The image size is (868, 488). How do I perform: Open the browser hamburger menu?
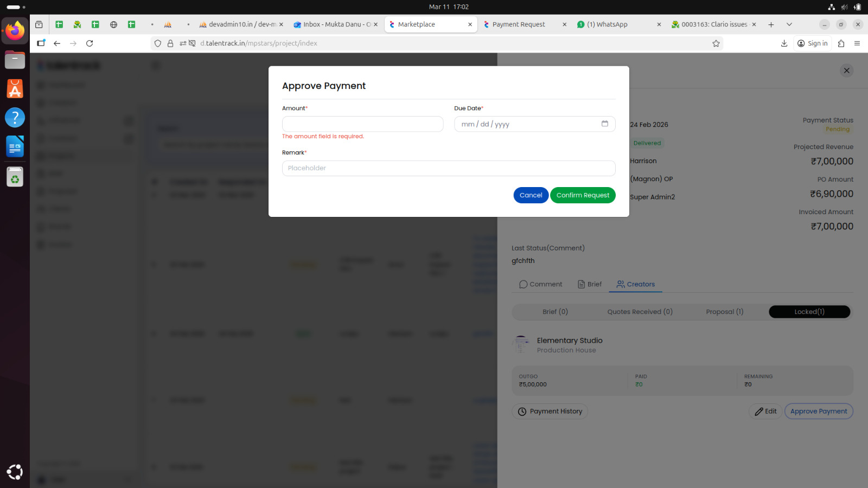857,43
